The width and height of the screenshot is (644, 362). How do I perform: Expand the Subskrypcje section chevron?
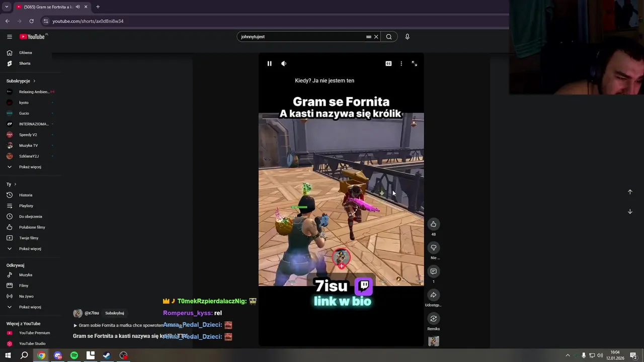34,81
